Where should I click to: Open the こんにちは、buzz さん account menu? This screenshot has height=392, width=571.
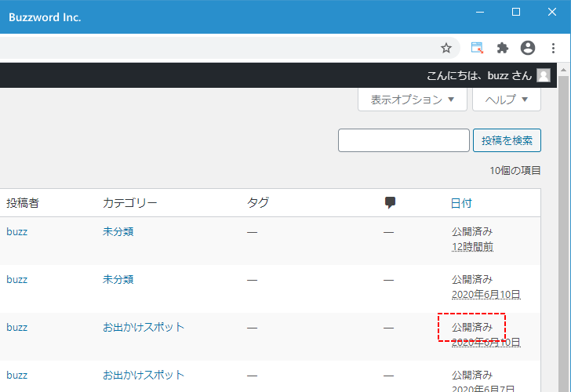pyautogui.click(x=488, y=75)
